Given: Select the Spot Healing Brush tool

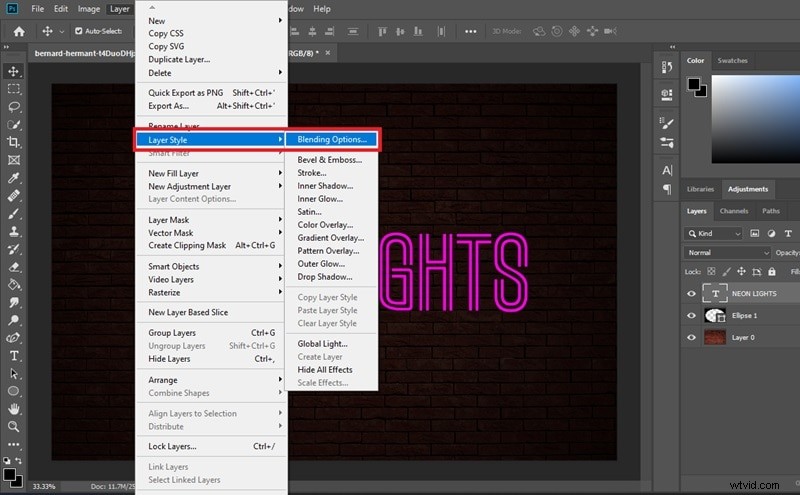Looking at the screenshot, I should [14, 195].
